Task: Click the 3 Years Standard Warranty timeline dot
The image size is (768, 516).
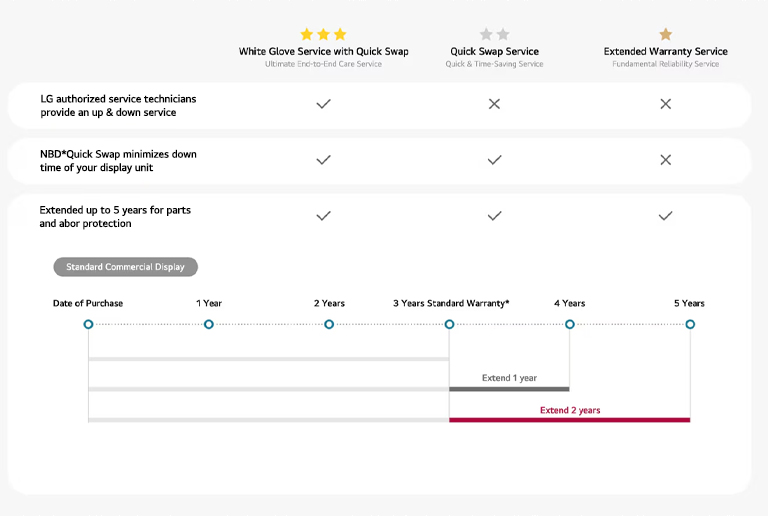Action: [449, 324]
